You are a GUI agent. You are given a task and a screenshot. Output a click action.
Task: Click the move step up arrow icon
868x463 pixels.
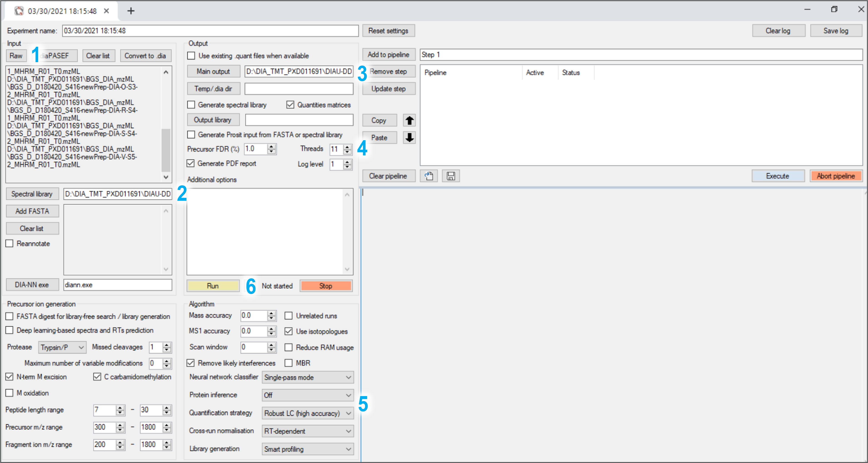[x=409, y=120]
